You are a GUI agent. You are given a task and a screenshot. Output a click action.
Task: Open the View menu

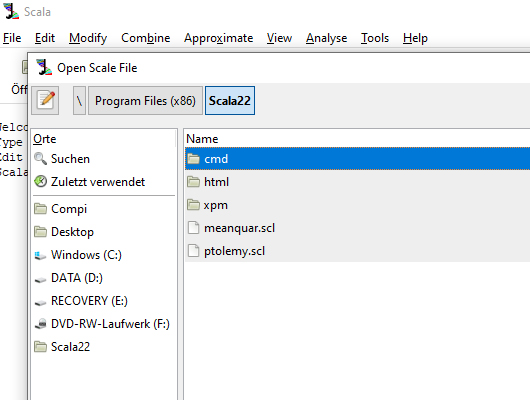pos(279,38)
